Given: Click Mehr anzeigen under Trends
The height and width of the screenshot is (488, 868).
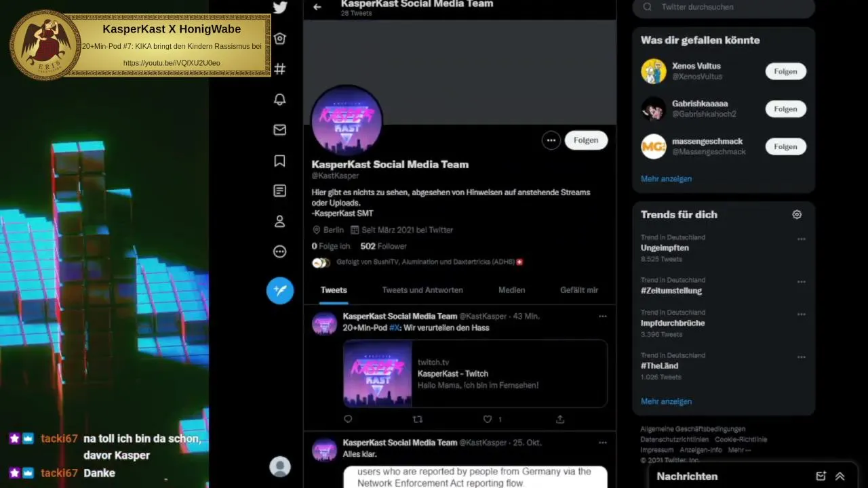Looking at the screenshot, I should coord(667,401).
